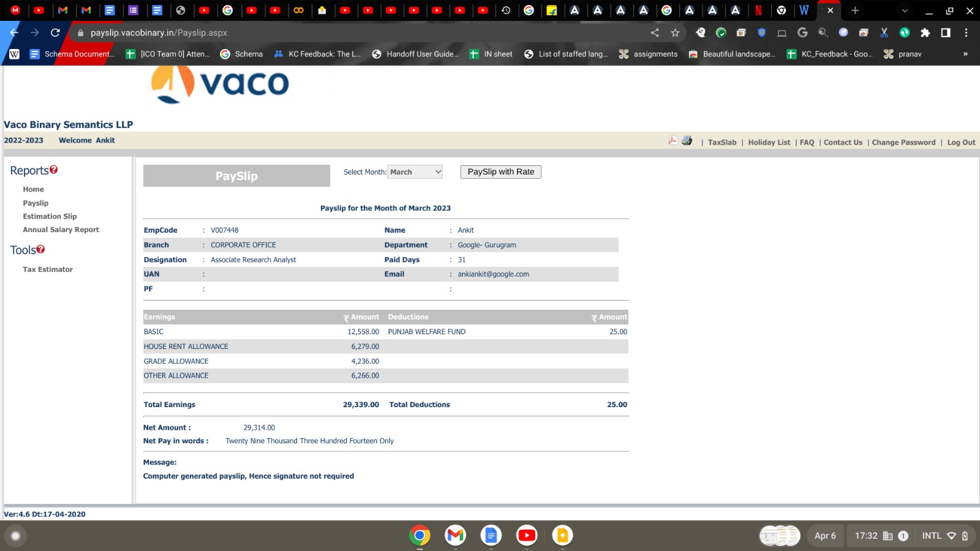The image size is (980, 551).
Task: Open the Chrome three-dot menu
Action: click(x=966, y=33)
